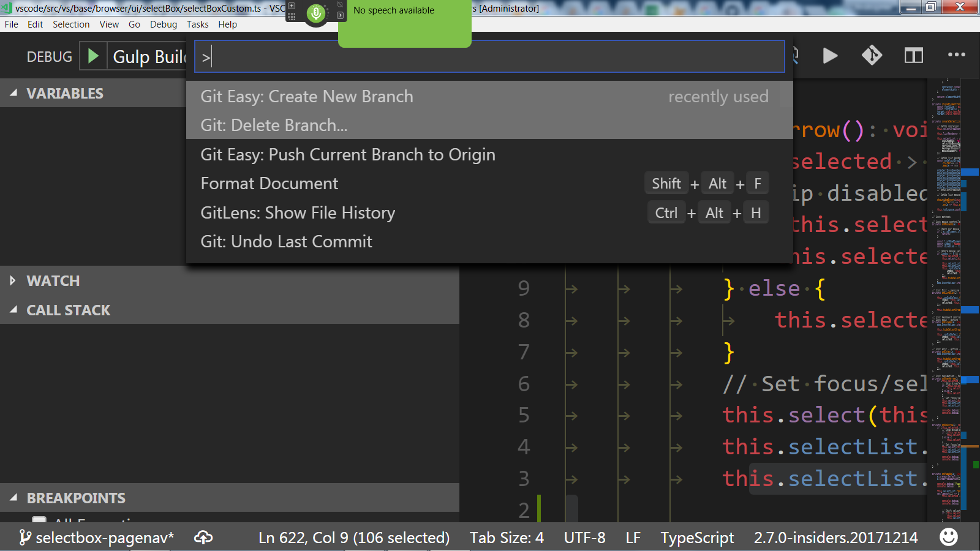Open the Edit menu
The height and width of the screenshot is (551, 980).
pyautogui.click(x=36, y=24)
